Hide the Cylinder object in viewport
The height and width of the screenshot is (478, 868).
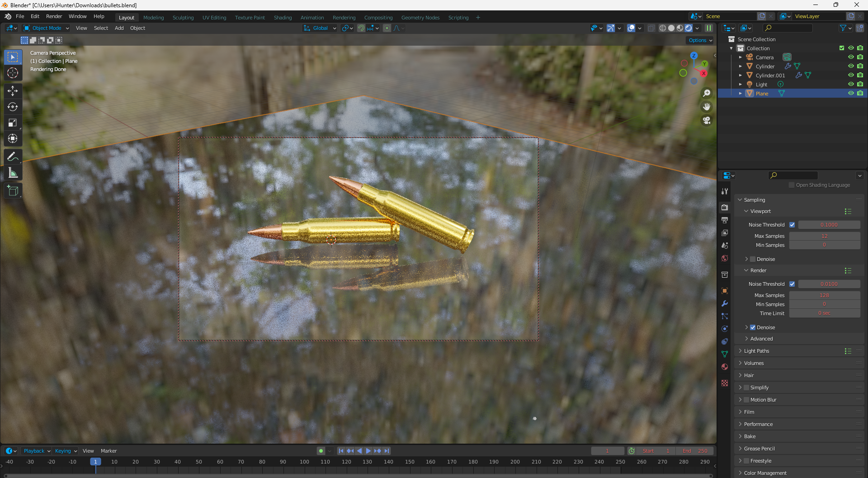click(x=851, y=66)
